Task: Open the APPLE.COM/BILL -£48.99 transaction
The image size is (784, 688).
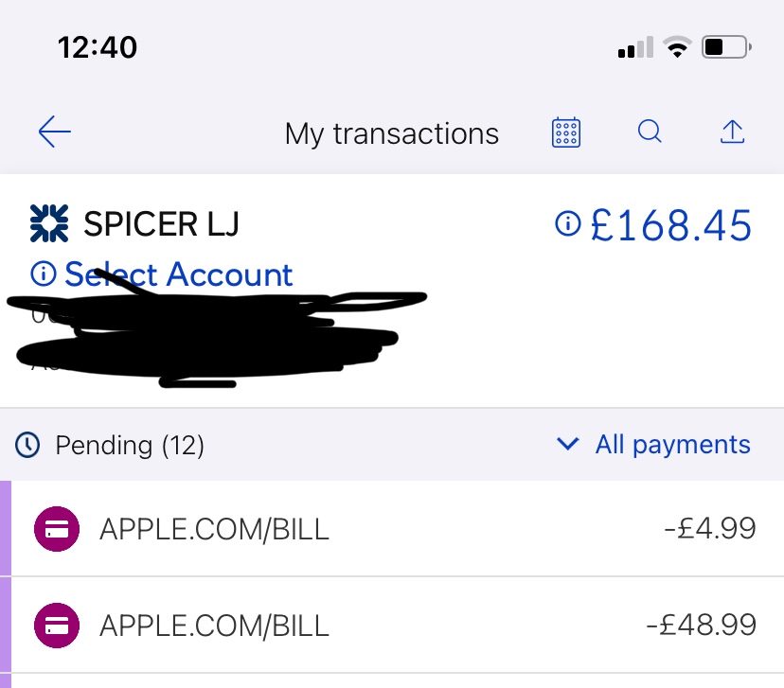Action: click(x=214, y=625)
